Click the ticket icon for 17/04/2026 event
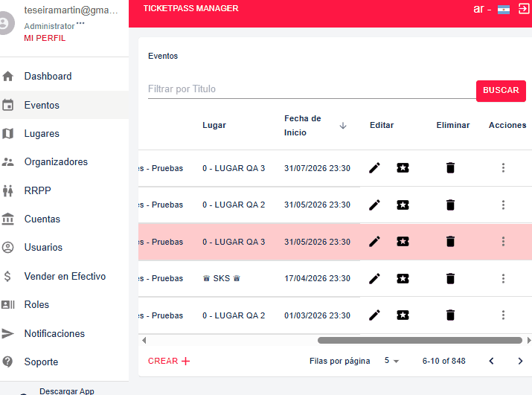The width and height of the screenshot is (532, 395). pos(403,278)
